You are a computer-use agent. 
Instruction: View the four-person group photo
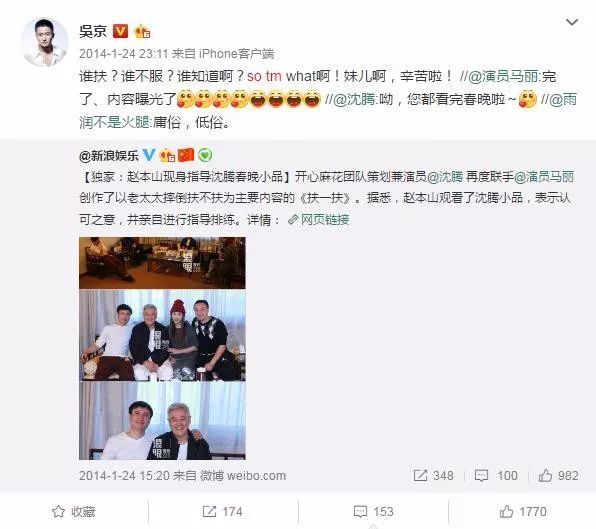click(162, 336)
